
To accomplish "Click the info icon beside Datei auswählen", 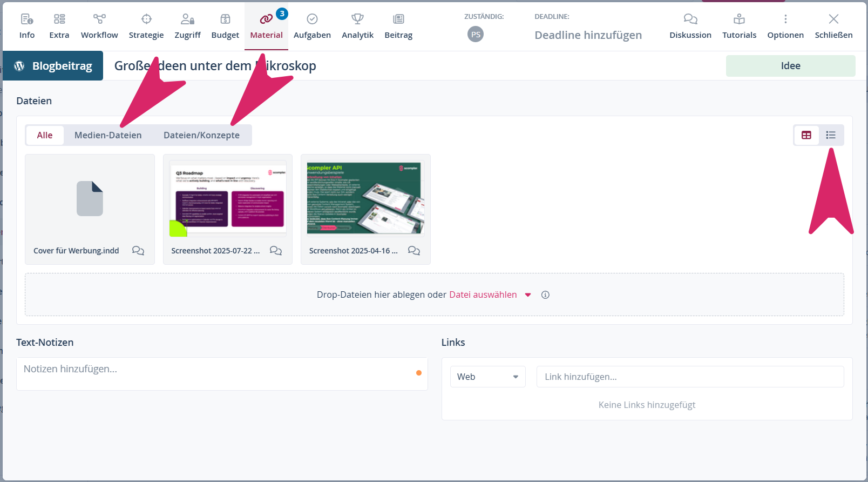I will point(545,295).
